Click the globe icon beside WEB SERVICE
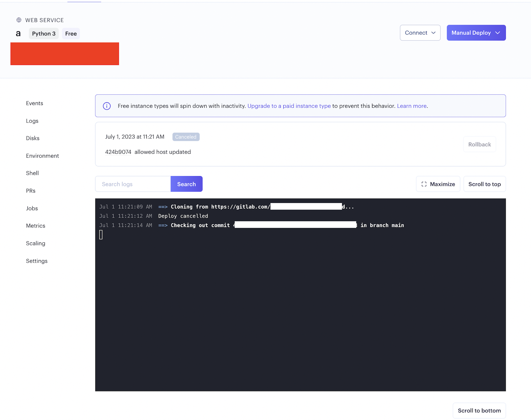Screen dimensions: 531x420 coord(19,20)
